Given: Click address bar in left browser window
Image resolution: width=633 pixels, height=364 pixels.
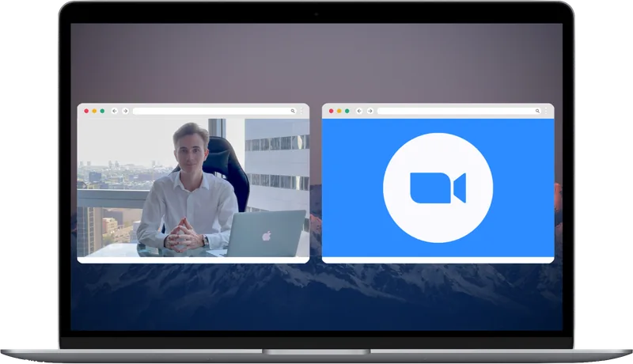Looking at the screenshot, I should point(214,111).
